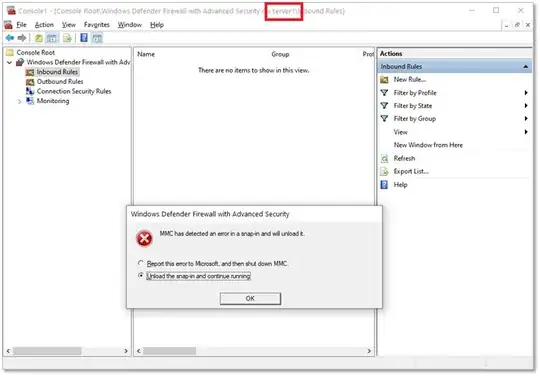This screenshot has height=376, width=540.
Task: Click the Filter by State funnel icon
Action: [x=384, y=105]
